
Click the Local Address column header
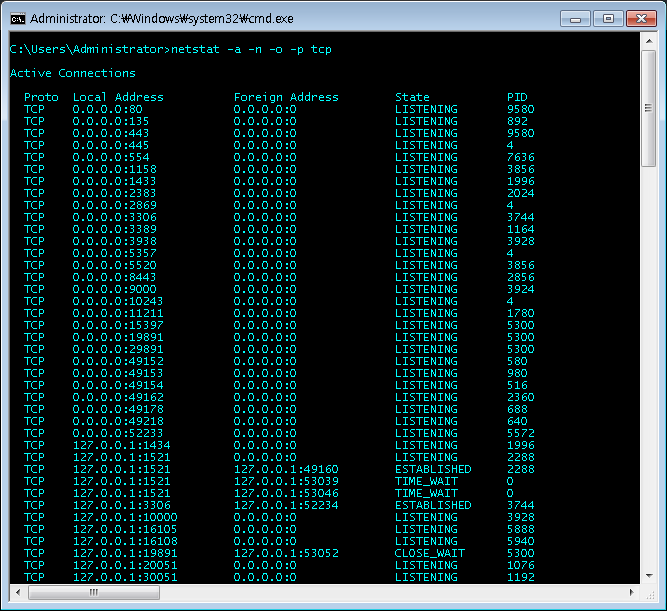118,97
